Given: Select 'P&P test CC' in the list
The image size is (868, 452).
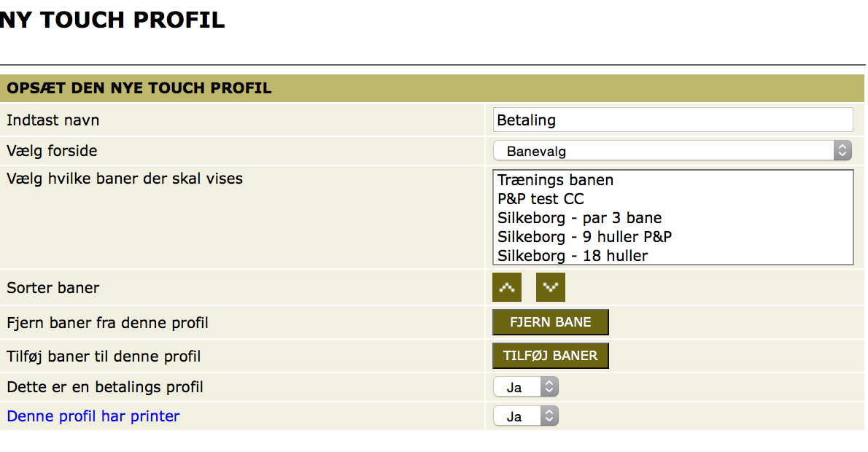Looking at the screenshot, I should 540,198.
